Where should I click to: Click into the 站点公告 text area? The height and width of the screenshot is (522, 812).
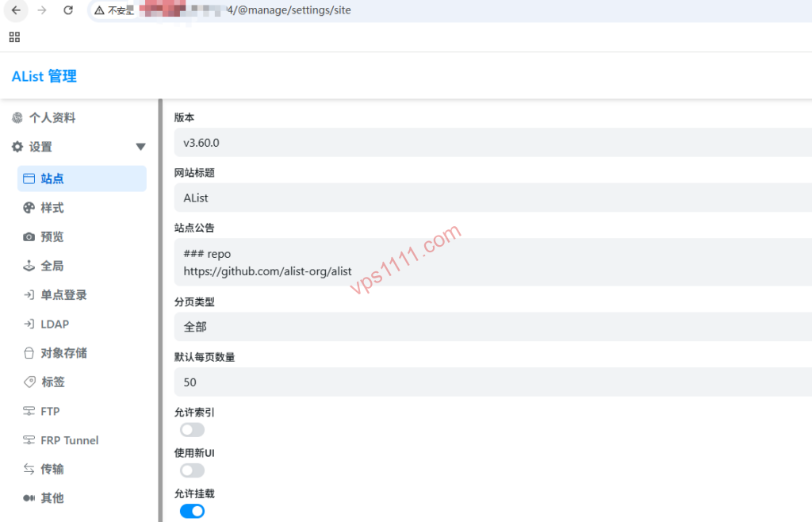493,262
